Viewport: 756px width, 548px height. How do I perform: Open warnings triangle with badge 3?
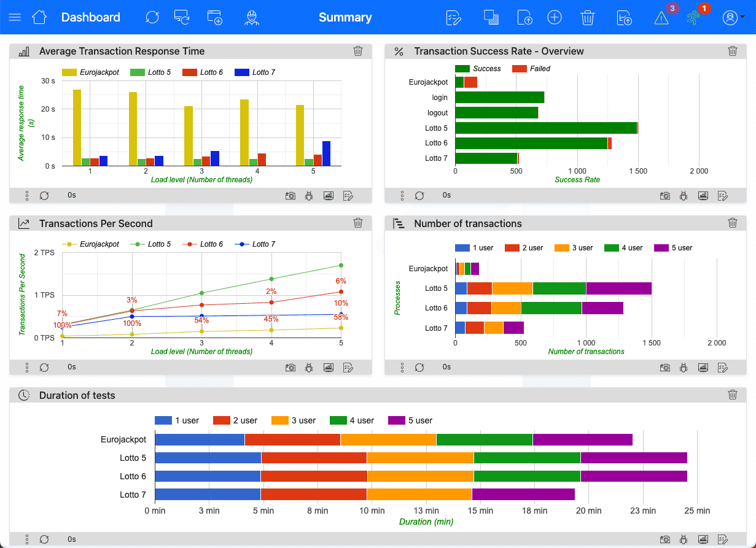pyautogui.click(x=661, y=18)
